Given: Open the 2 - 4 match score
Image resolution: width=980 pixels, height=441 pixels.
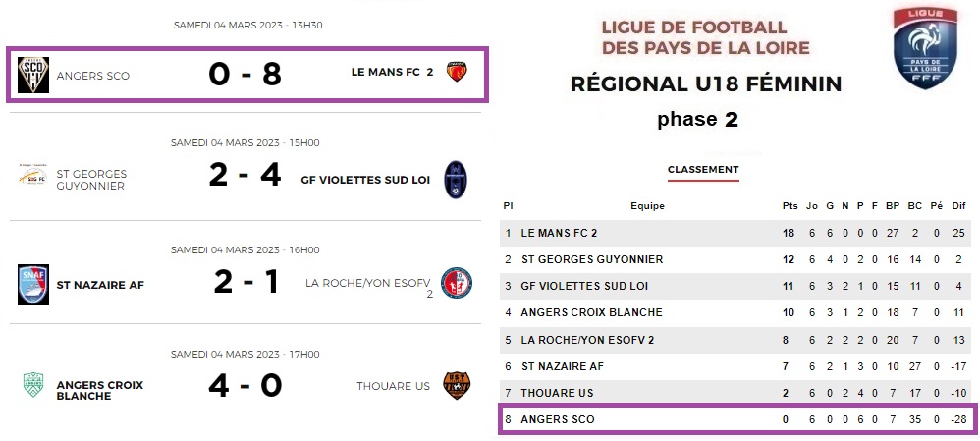Looking at the screenshot, I should click(245, 175).
